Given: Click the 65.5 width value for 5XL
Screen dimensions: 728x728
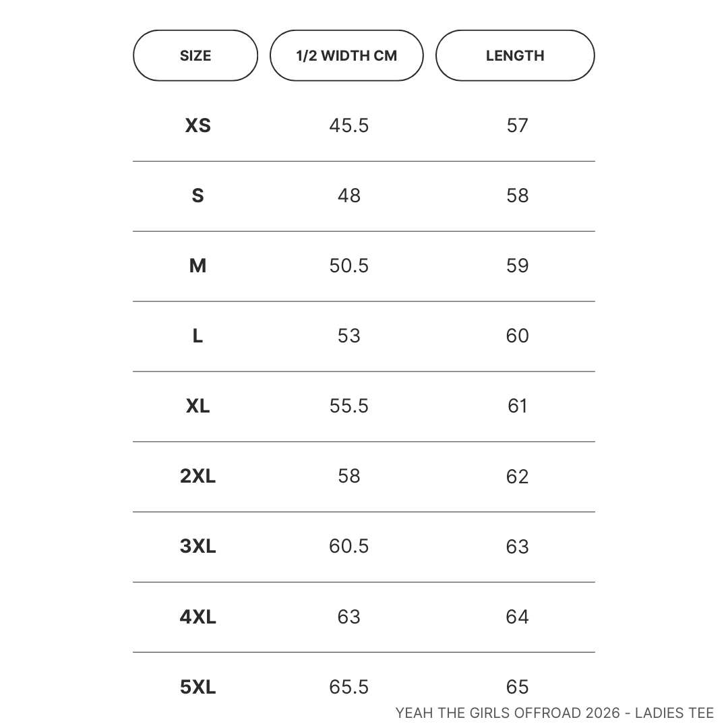Looking at the screenshot, I should pos(349,686).
